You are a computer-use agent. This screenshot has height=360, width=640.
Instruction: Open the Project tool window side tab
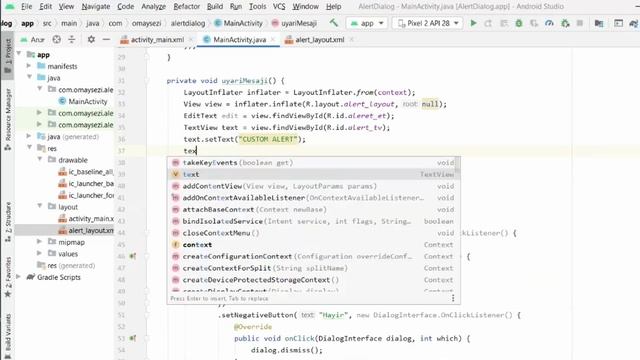pos(7,56)
